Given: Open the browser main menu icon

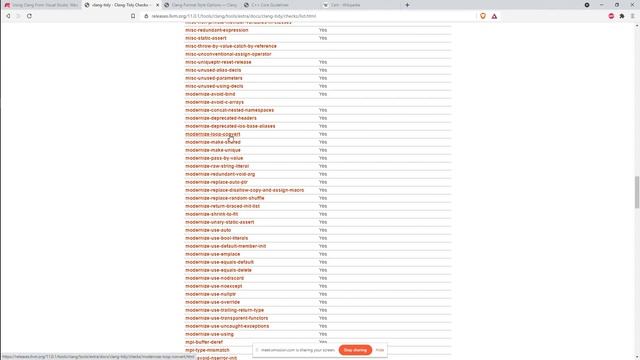Looking at the screenshot, I should (x=633, y=16).
